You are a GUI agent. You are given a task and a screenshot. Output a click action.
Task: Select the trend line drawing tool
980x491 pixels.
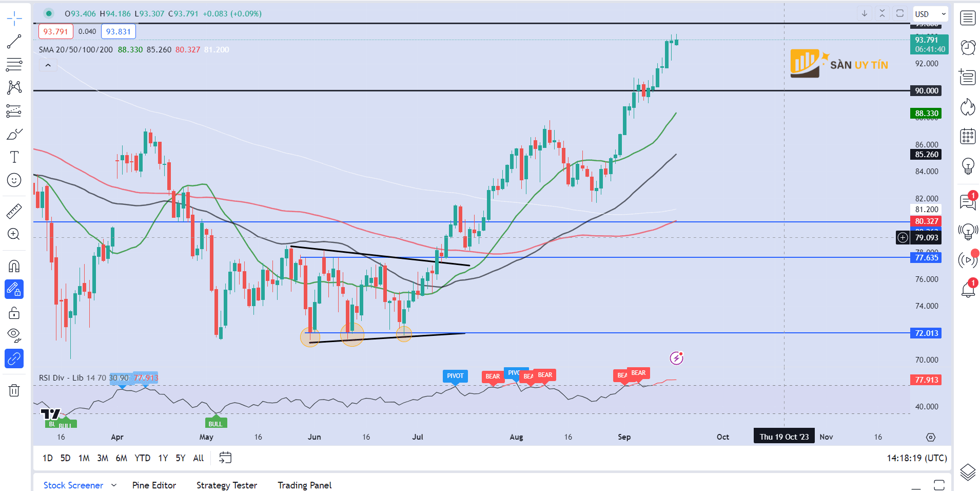pyautogui.click(x=14, y=42)
